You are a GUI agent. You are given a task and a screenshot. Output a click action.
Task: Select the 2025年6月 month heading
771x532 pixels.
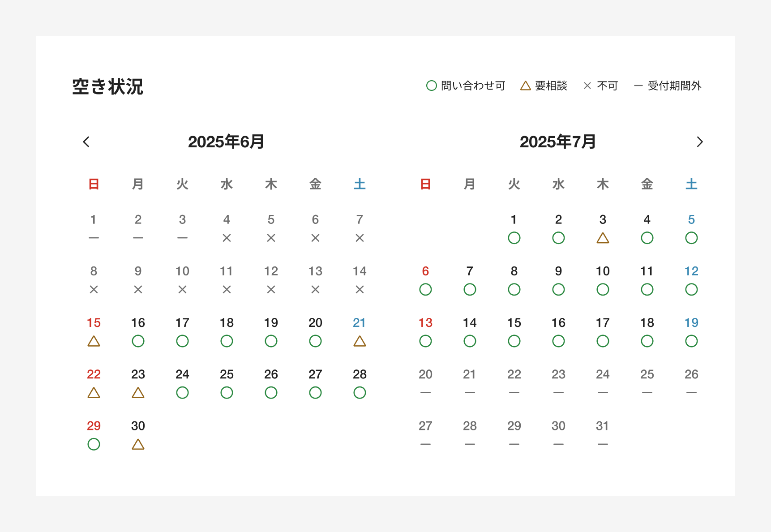[227, 142]
